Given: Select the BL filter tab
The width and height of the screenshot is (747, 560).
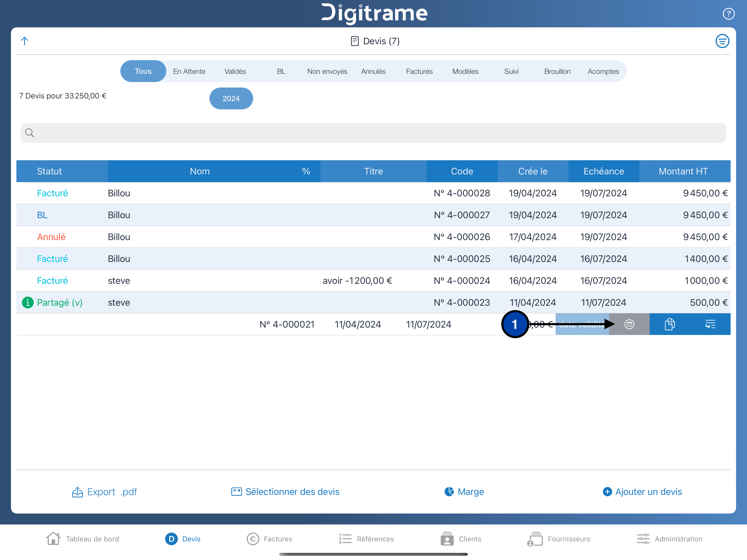Looking at the screenshot, I should pos(281,71).
